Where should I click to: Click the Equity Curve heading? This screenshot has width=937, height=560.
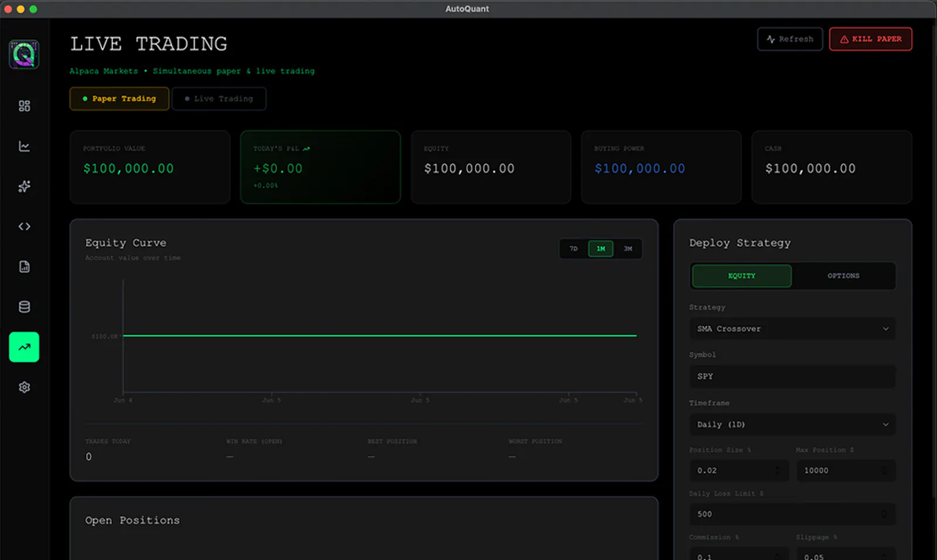[x=125, y=243]
